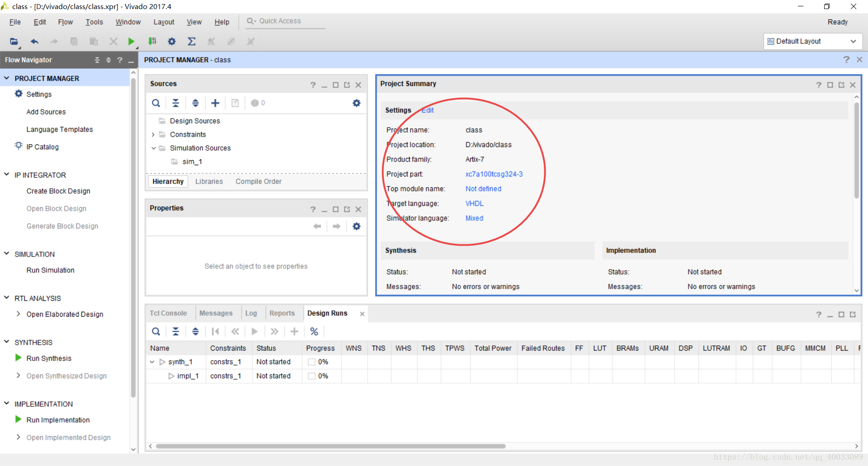This screenshot has width=868, height=466.
Task: Click the Program Device toolbar icon
Action: pos(152,42)
